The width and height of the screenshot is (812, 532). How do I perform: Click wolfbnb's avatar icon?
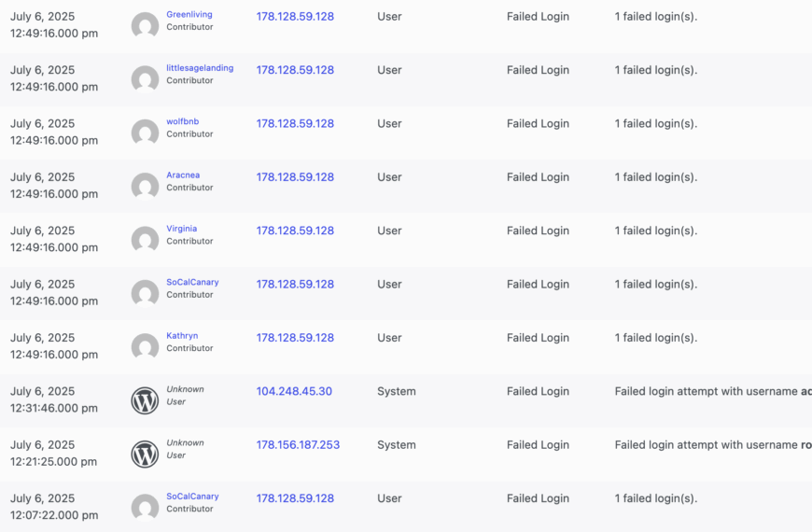[145, 133]
